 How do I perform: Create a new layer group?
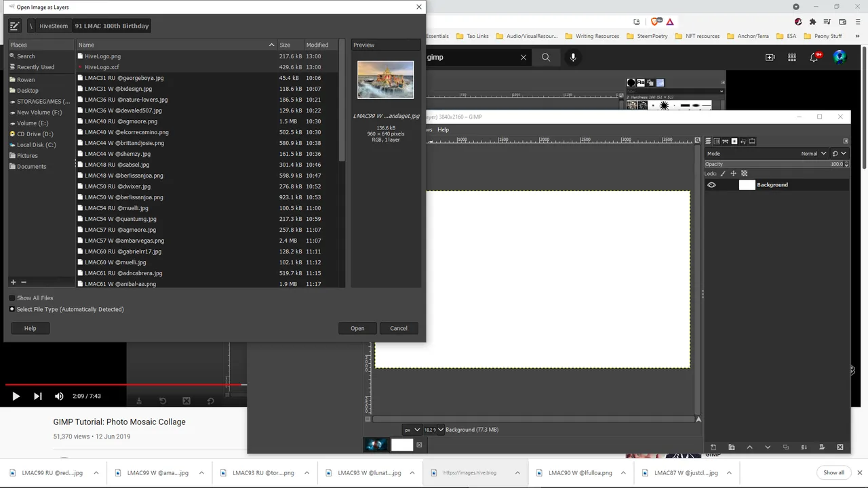[x=731, y=447]
